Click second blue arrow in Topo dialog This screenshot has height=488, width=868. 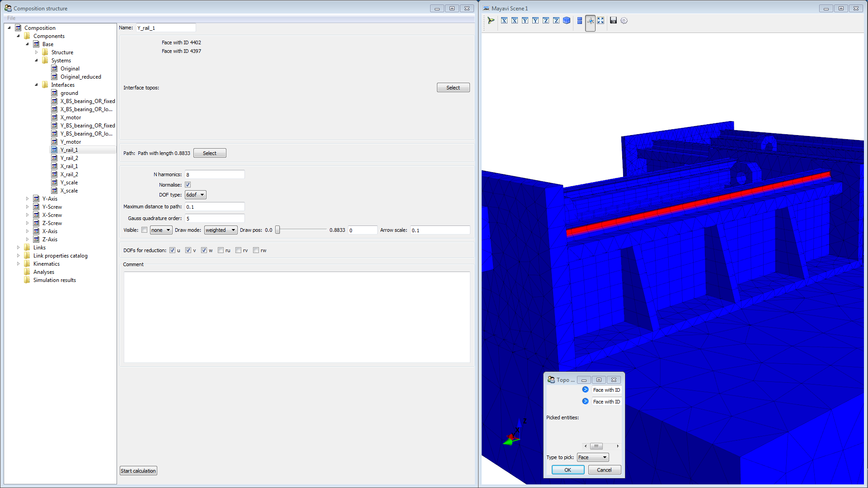[585, 401]
